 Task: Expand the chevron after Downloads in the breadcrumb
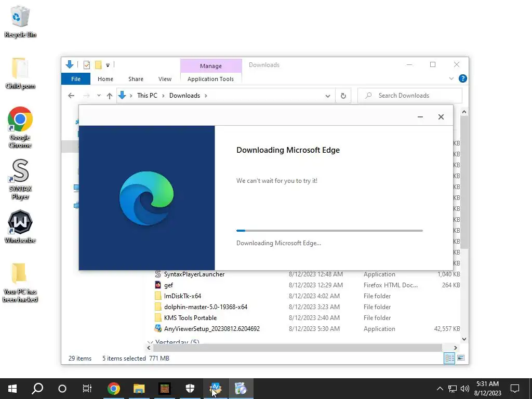206,96
